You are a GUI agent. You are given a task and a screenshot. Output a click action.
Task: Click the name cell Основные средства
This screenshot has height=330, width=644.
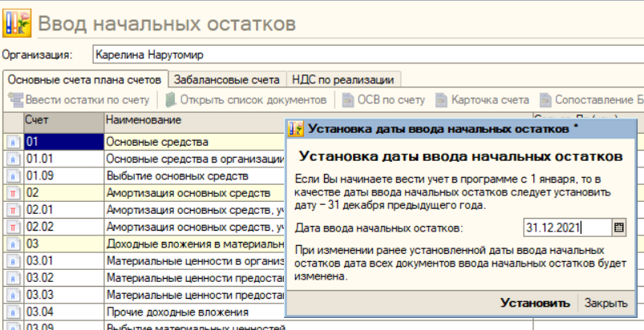point(195,142)
